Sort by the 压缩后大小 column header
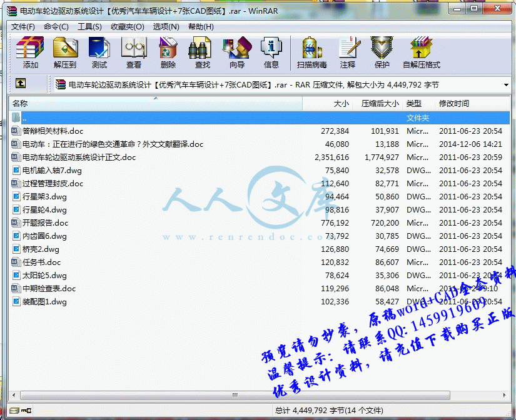516x420 pixels. pyautogui.click(x=378, y=104)
